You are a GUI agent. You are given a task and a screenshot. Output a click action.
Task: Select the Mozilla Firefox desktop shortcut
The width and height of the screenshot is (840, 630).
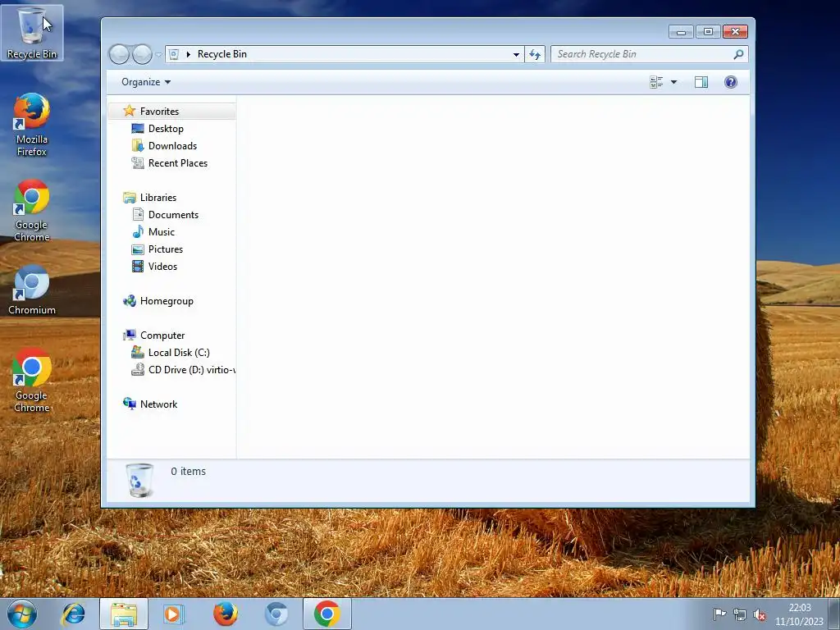[x=32, y=125]
